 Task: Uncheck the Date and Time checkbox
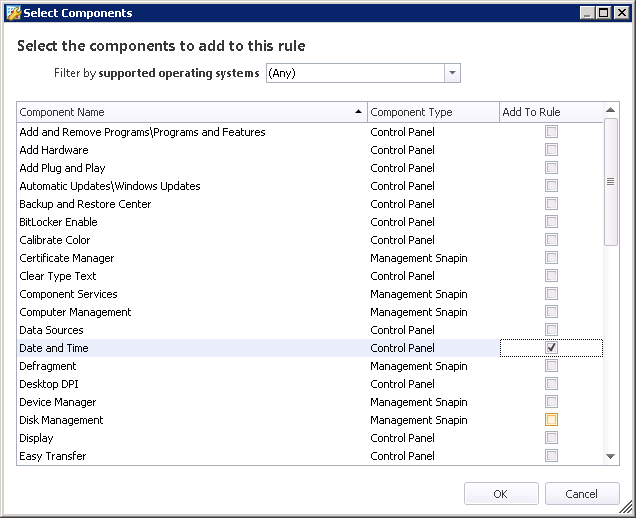(551, 348)
